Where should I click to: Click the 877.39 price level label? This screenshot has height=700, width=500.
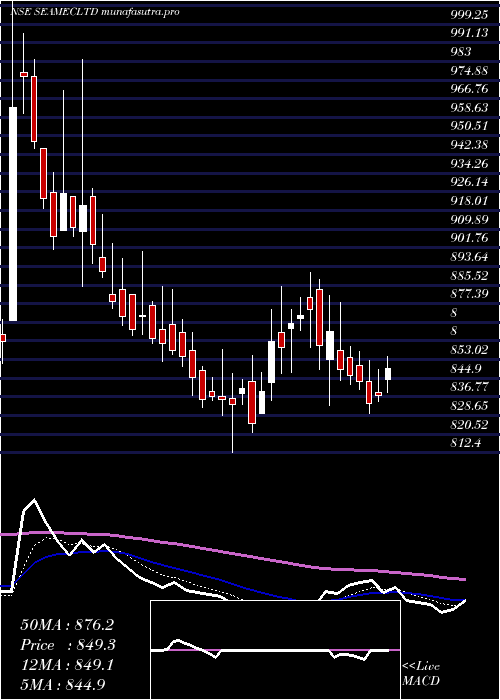pyautogui.click(x=469, y=294)
